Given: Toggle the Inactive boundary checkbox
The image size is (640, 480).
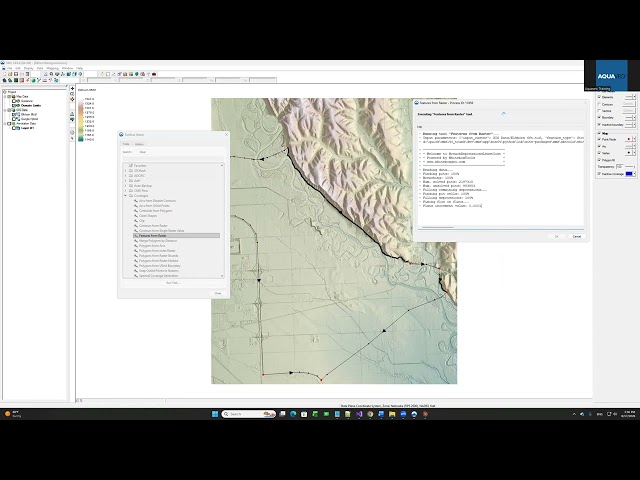Looking at the screenshot, I should coord(599,124).
